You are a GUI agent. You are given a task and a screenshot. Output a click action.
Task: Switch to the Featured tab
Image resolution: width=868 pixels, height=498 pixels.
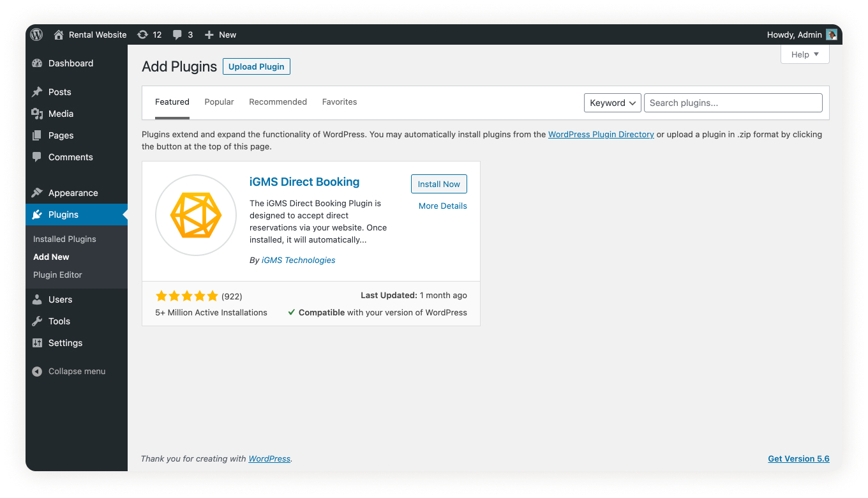coord(172,102)
